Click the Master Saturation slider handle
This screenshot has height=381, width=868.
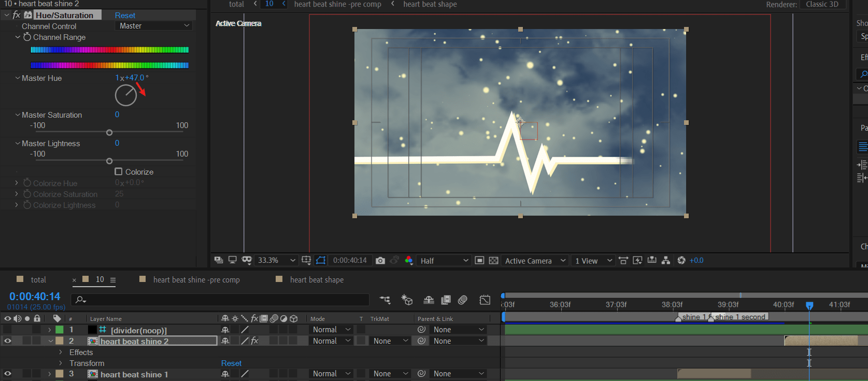109,133
